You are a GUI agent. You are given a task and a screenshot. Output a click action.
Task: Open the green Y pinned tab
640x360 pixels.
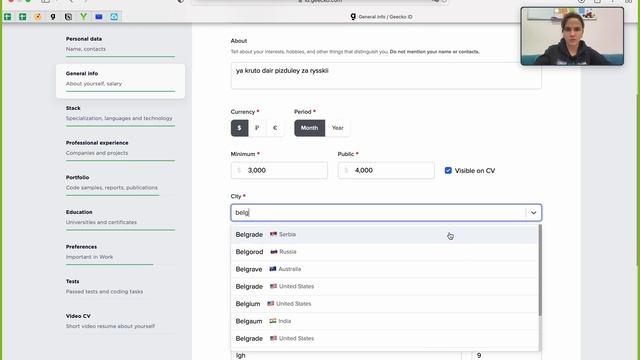click(x=83, y=17)
